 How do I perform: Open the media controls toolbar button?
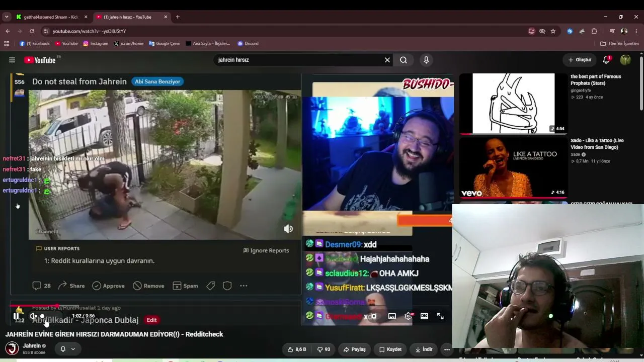[612, 31]
